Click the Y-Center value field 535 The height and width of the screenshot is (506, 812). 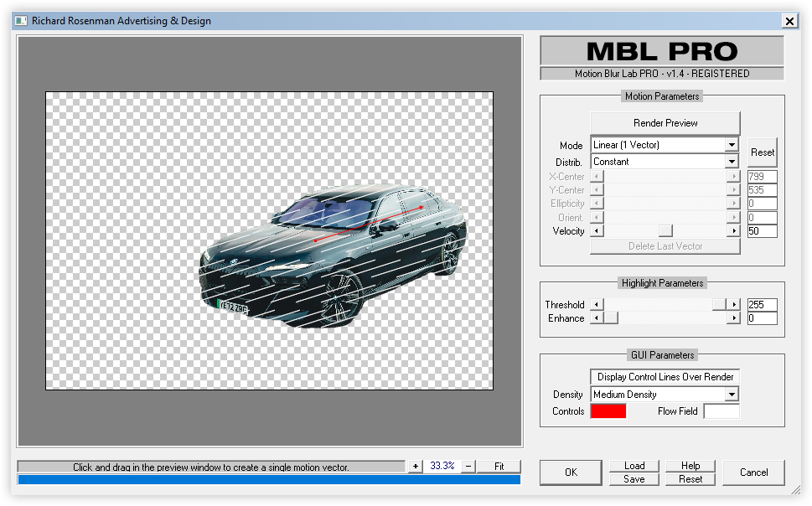pyautogui.click(x=762, y=190)
